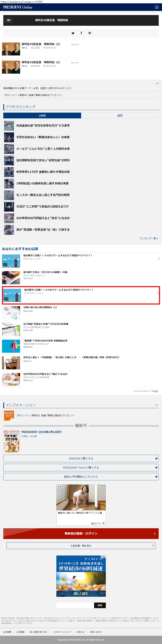Bookmark with the Hatena B! icon

tap(90, 33)
